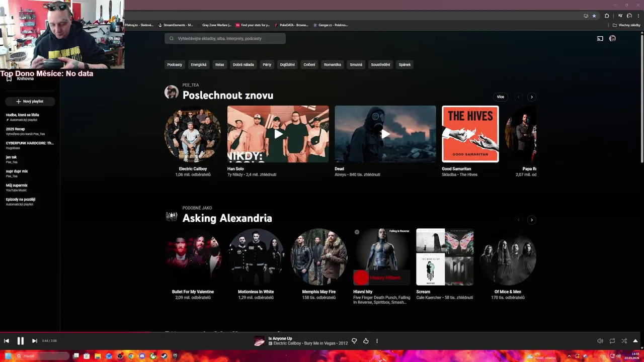
Task: Select the Relax mood chip
Action: 220,65
